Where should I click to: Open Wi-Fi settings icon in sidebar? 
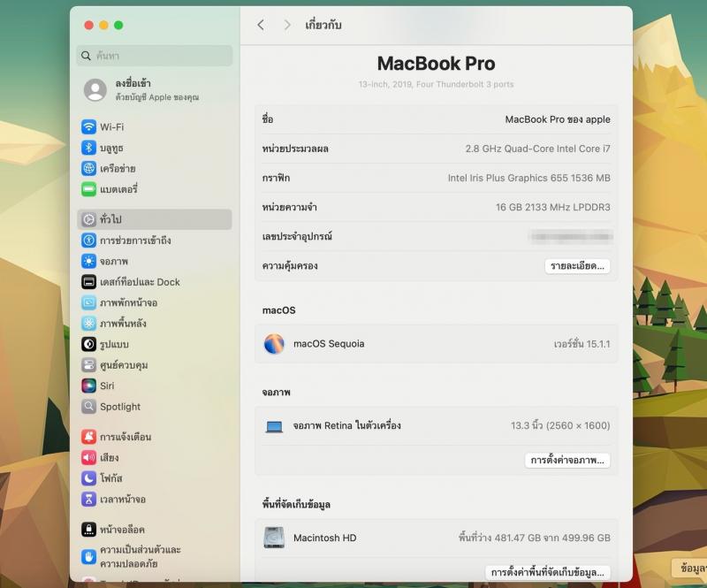click(x=89, y=126)
